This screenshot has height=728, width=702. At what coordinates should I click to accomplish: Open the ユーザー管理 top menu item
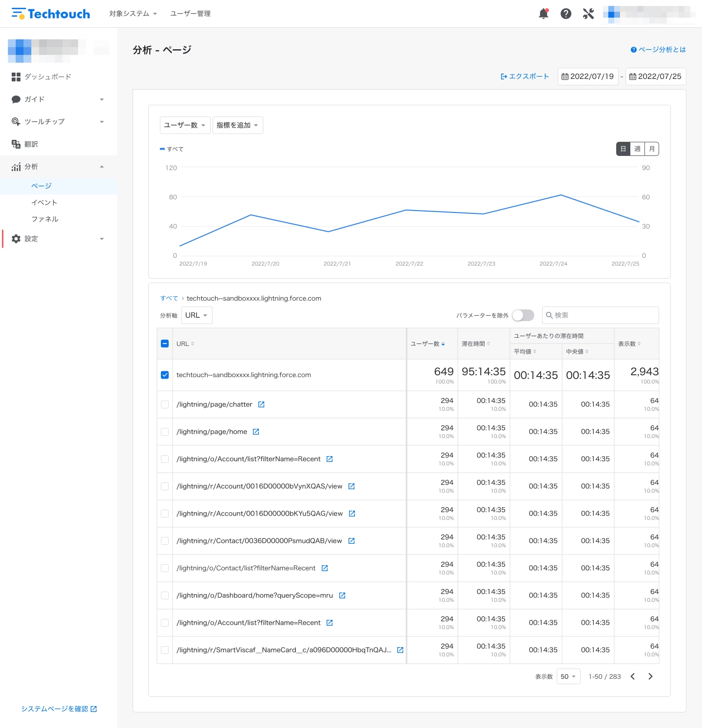(191, 14)
